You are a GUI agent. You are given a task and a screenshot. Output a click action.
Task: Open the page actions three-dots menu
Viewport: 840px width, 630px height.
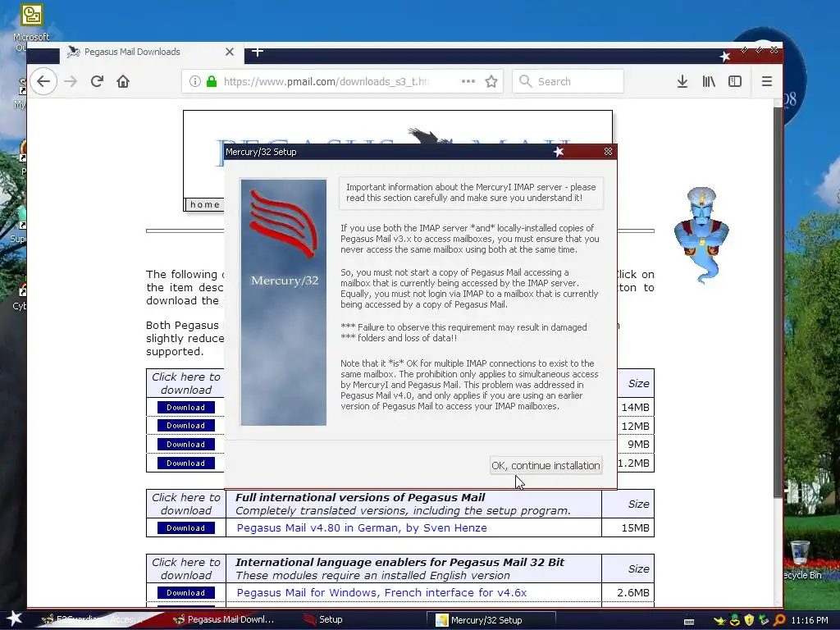pos(468,81)
